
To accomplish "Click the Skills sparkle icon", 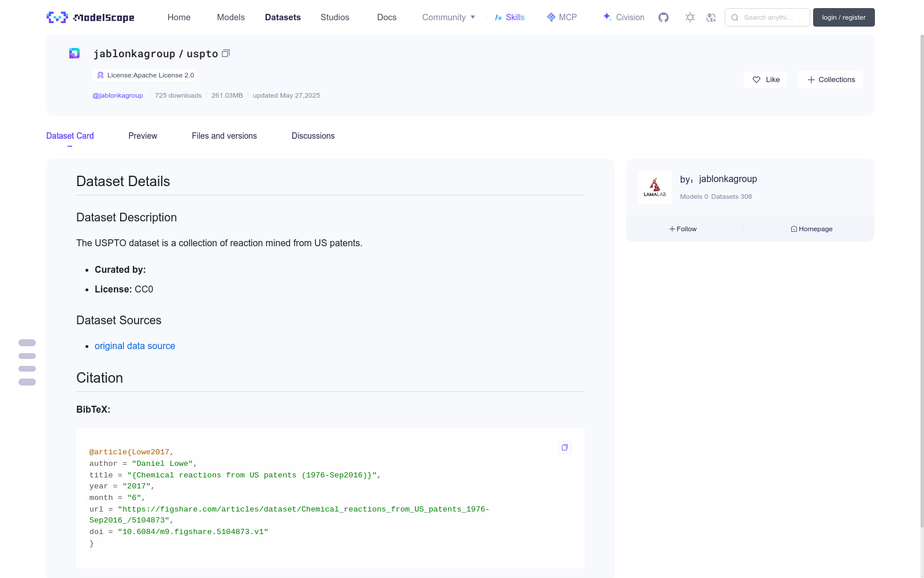I will point(498,17).
